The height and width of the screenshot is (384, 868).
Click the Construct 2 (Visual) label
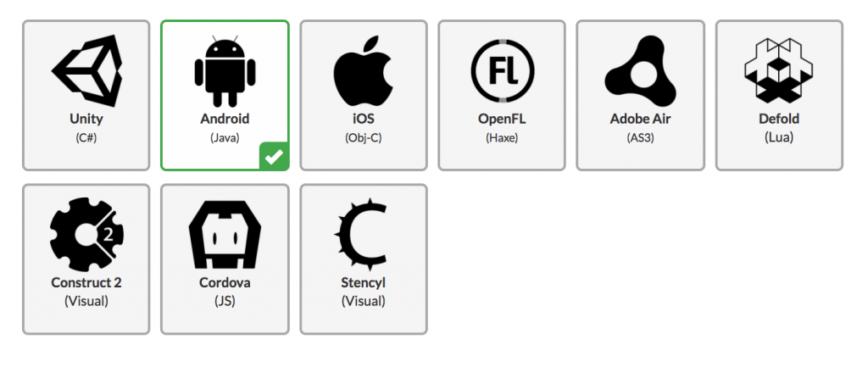click(86, 291)
